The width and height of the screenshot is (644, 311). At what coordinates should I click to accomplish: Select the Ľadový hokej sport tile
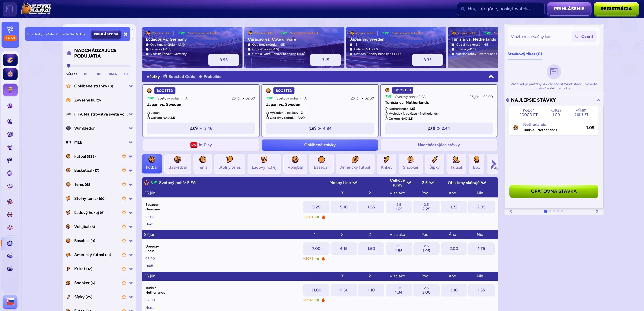click(264, 163)
